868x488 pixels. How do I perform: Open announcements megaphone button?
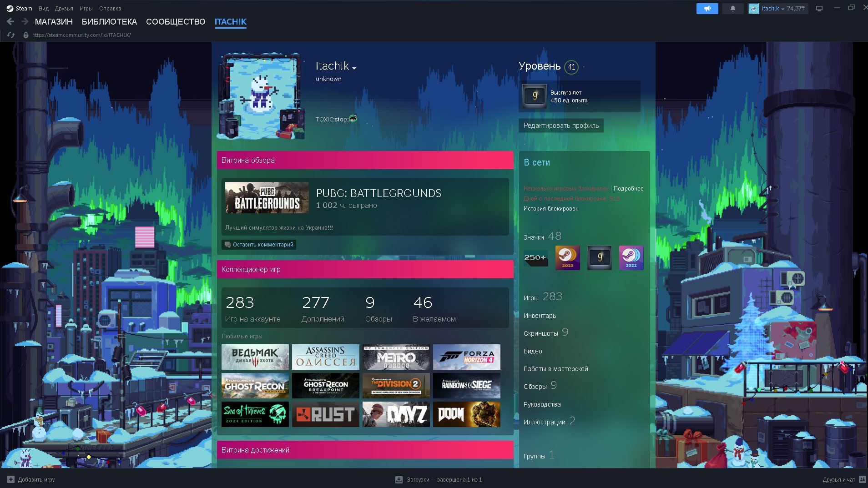707,9
